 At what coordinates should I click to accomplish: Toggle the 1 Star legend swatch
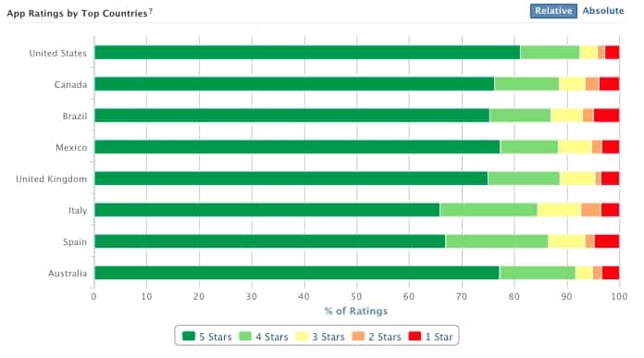(415, 336)
